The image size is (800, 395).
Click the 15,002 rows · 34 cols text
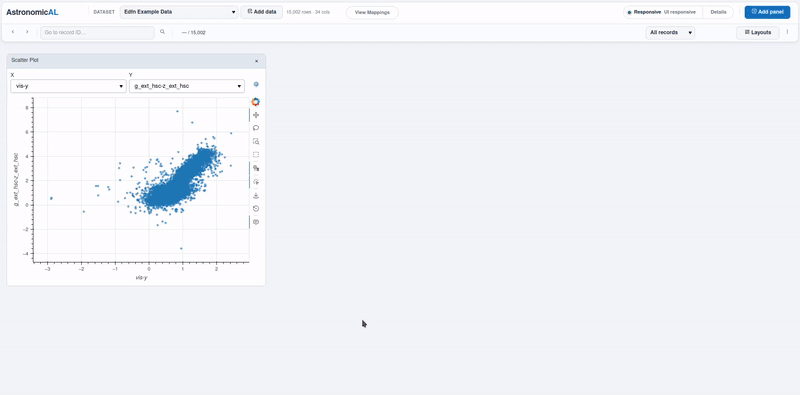point(308,12)
